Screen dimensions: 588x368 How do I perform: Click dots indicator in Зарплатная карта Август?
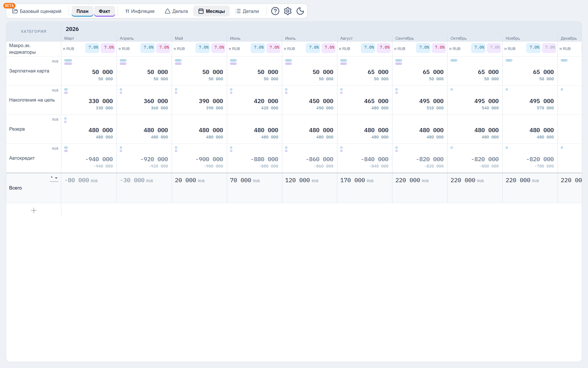click(344, 62)
